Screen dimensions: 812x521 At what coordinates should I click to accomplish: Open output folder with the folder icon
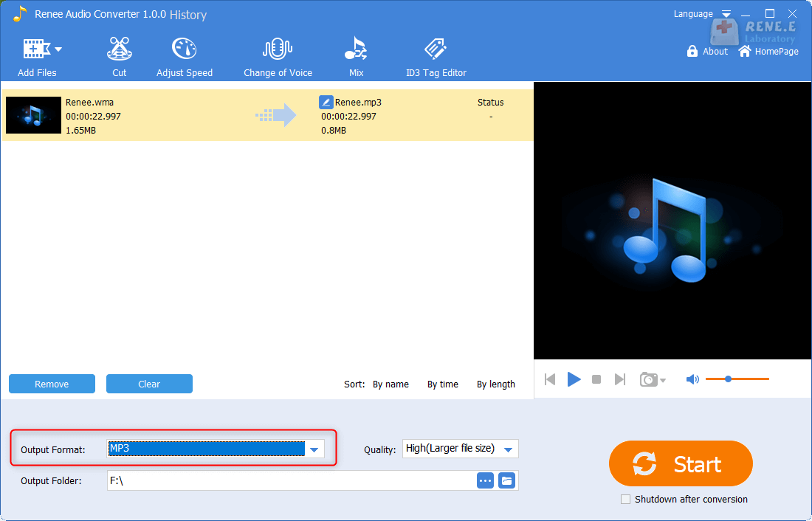click(x=506, y=481)
